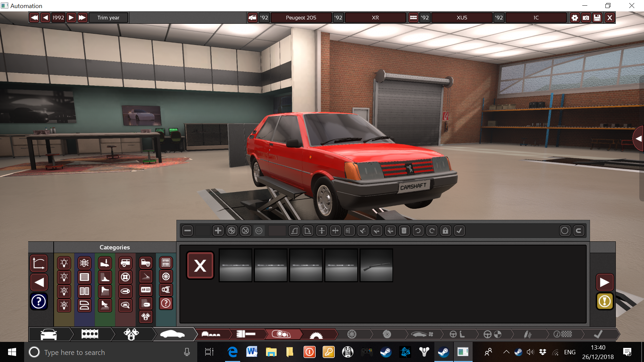644x362 pixels.
Task: Rotate fixture counter-clockwise
Action: [418, 231]
